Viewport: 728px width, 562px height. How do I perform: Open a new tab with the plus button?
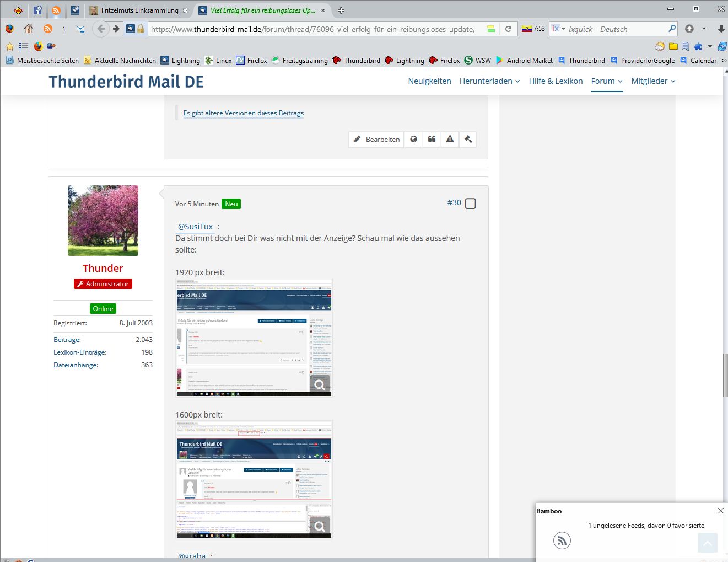pyautogui.click(x=341, y=10)
